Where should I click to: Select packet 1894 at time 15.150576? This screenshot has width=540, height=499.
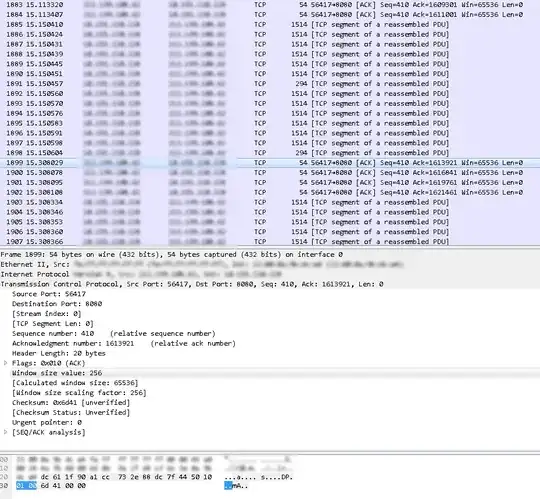pyautogui.click(x=270, y=113)
